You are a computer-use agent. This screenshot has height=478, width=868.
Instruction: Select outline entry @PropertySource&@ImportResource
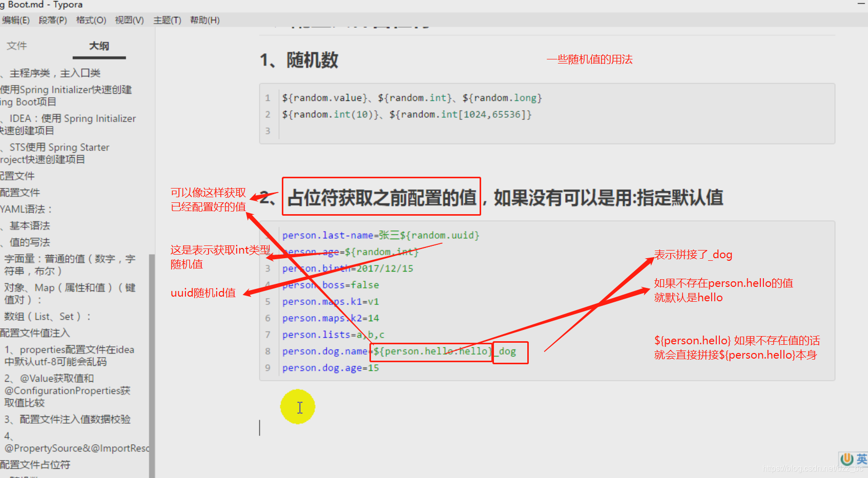pos(77,442)
